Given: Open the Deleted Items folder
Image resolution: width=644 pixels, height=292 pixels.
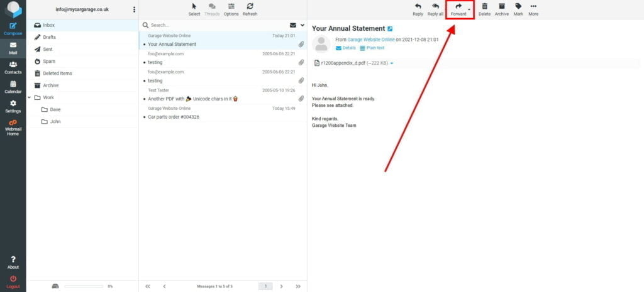Looking at the screenshot, I should pos(82,73).
